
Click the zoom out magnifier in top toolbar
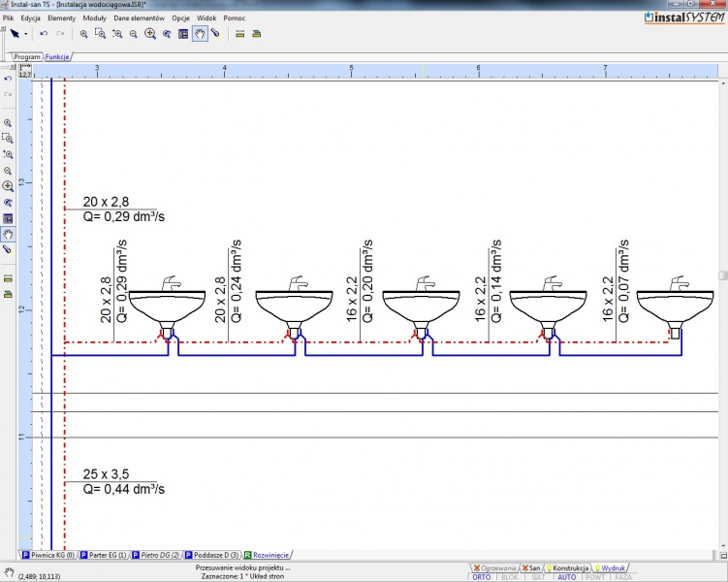[133, 34]
